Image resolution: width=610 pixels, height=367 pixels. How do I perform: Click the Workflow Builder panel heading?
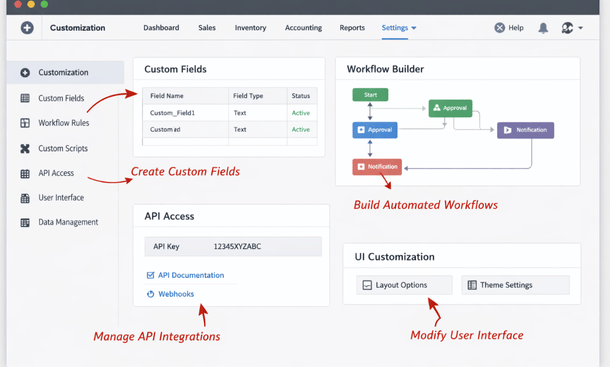(385, 69)
